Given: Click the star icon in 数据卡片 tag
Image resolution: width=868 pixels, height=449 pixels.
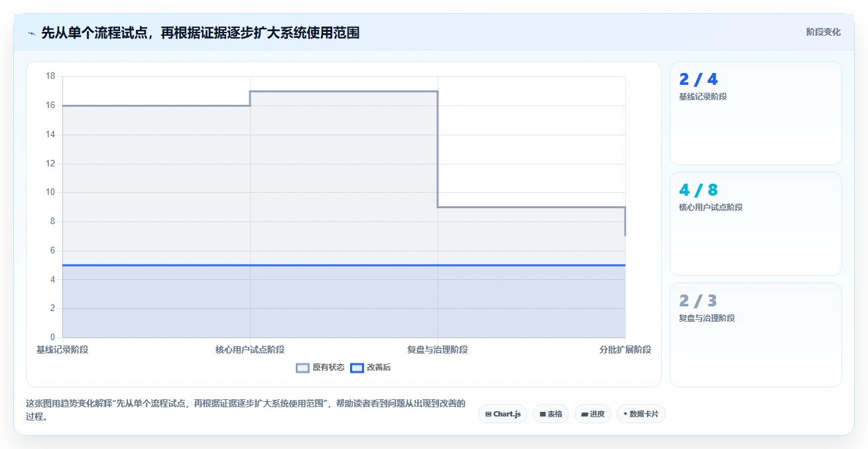Looking at the screenshot, I should click(625, 414).
